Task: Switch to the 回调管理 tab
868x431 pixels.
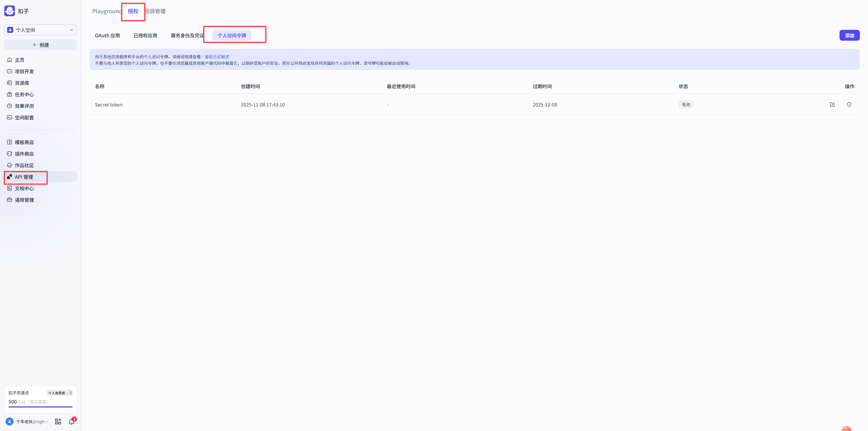Action: pyautogui.click(x=156, y=11)
